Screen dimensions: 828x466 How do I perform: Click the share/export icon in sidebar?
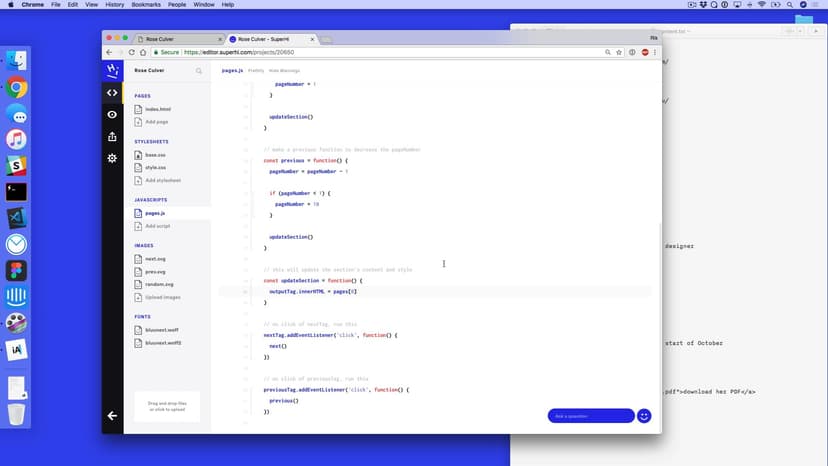click(112, 136)
